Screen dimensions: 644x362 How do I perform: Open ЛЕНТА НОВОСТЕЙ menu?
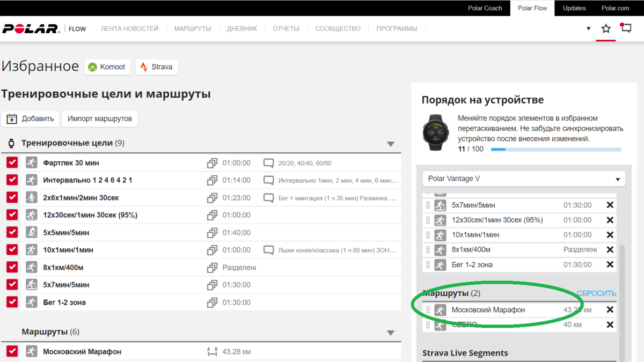(130, 28)
